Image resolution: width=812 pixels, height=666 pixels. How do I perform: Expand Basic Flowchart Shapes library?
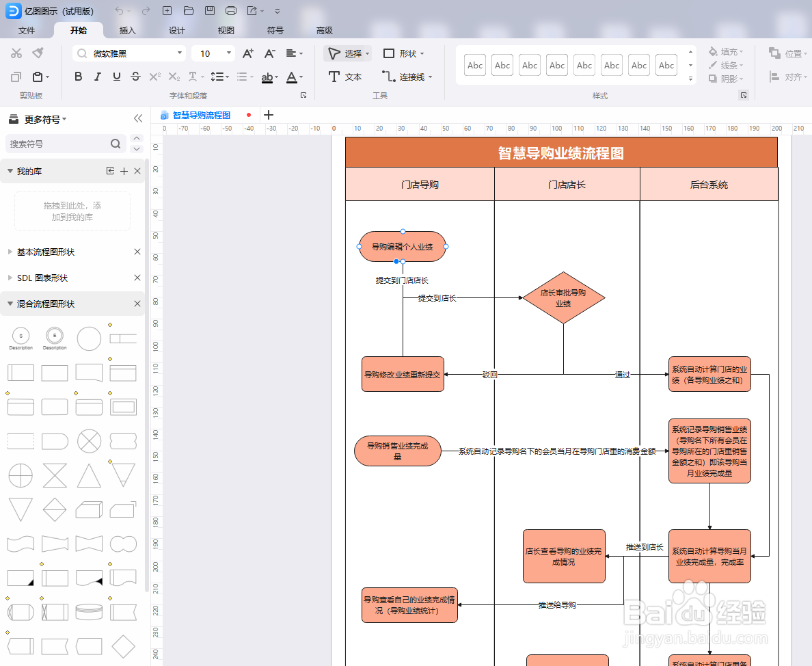coord(10,252)
